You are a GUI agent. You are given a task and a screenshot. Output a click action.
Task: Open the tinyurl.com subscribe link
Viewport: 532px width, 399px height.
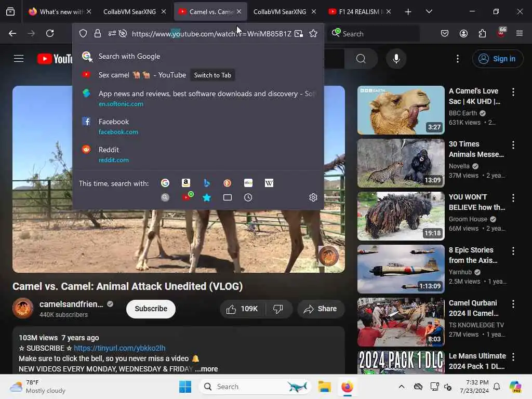coord(120,348)
